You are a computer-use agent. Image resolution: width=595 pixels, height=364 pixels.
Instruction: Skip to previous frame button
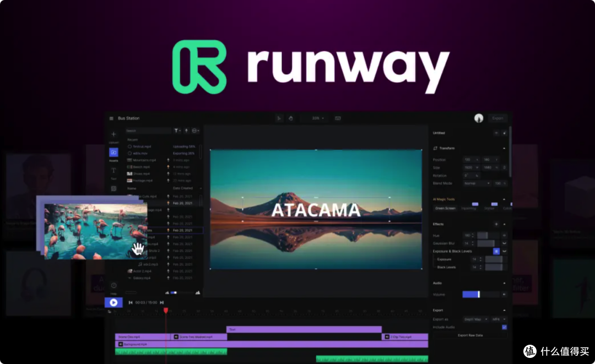[x=131, y=302]
